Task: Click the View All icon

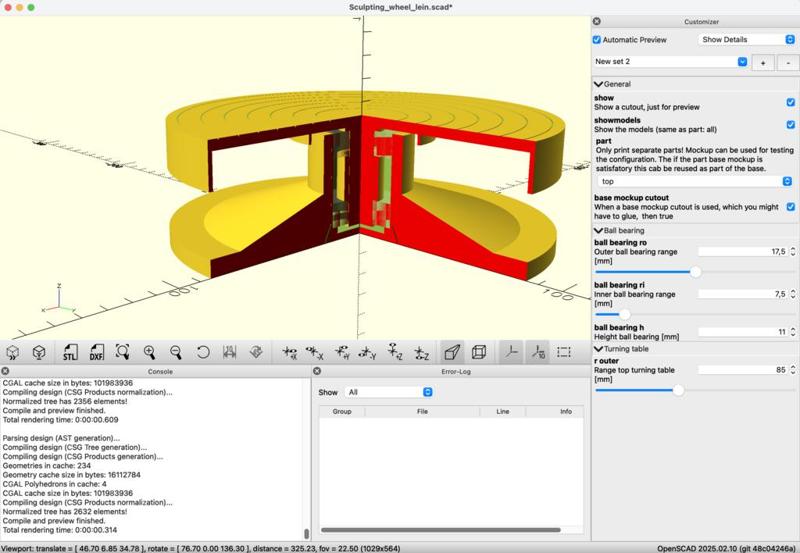Action: coord(123,352)
